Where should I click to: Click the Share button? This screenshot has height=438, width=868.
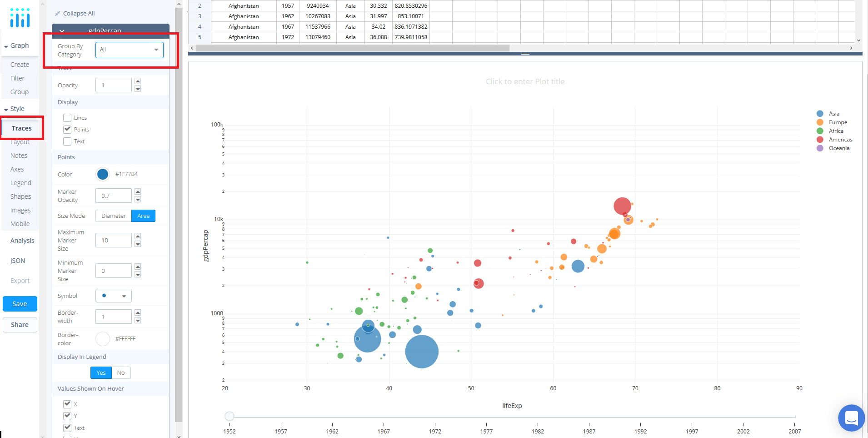click(20, 325)
